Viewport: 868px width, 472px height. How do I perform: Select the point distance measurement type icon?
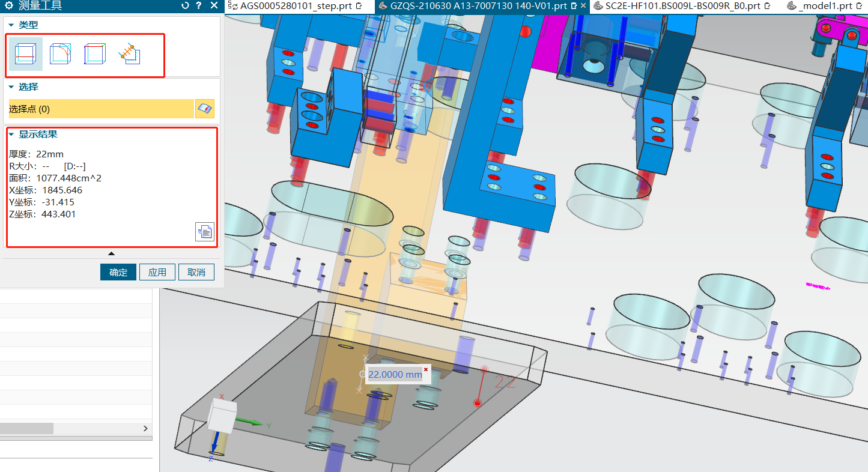[129, 54]
